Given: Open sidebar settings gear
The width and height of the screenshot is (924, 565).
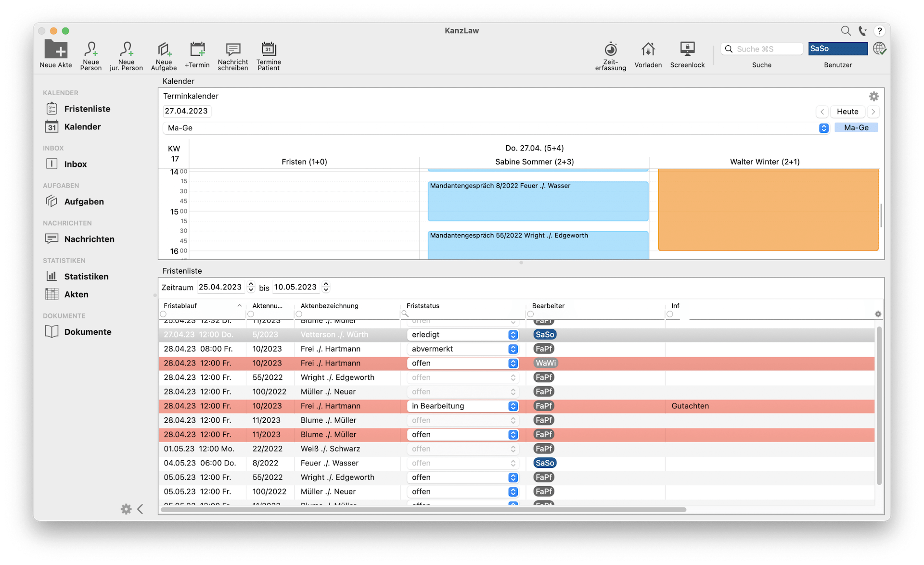Looking at the screenshot, I should (x=126, y=509).
